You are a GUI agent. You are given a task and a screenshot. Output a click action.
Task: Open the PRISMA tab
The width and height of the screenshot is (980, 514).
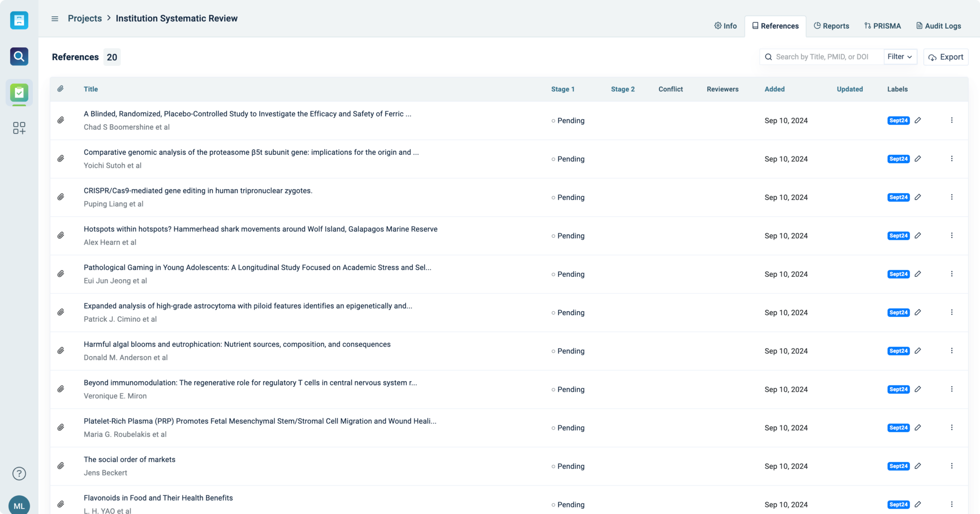tap(882, 26)
